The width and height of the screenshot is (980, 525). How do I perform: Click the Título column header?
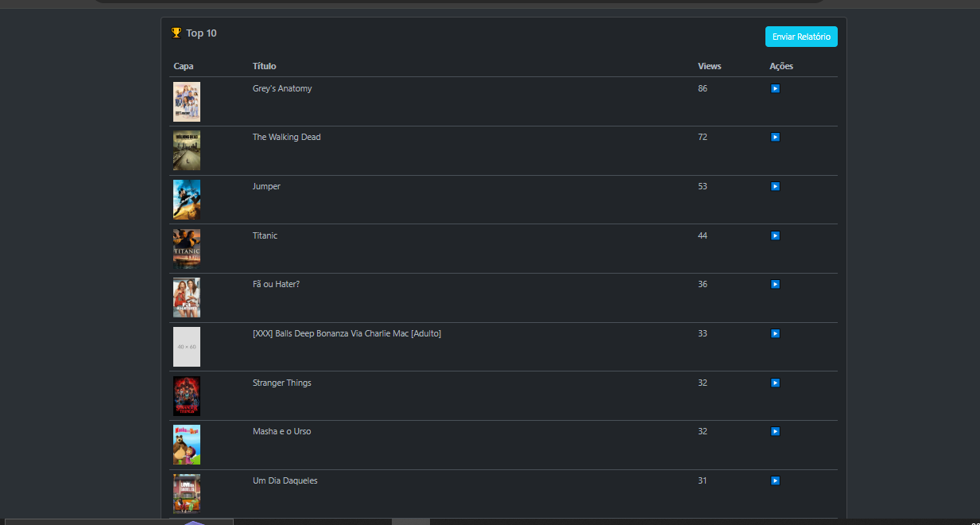coord(264,66)
